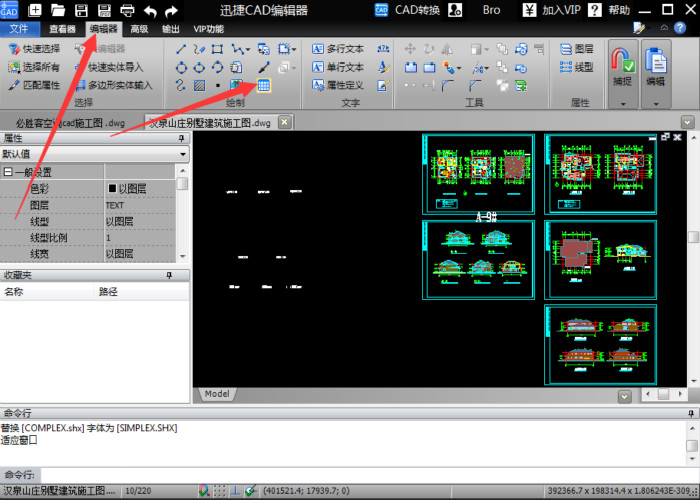Image resolution: width=700 pixels, height=500 pixels.
Task: Open a file with the folder icon
Action: pyautogui.click(x=58, y=10)
